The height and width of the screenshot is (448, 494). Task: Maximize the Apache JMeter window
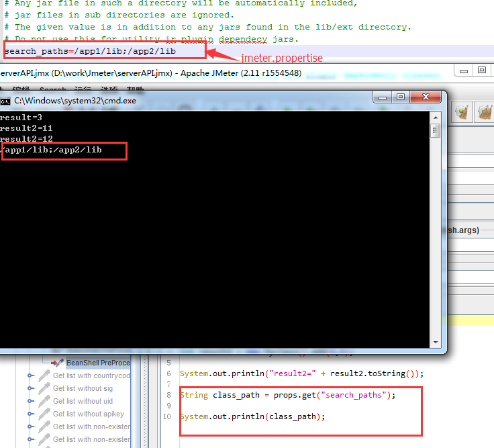pos(482,71)
